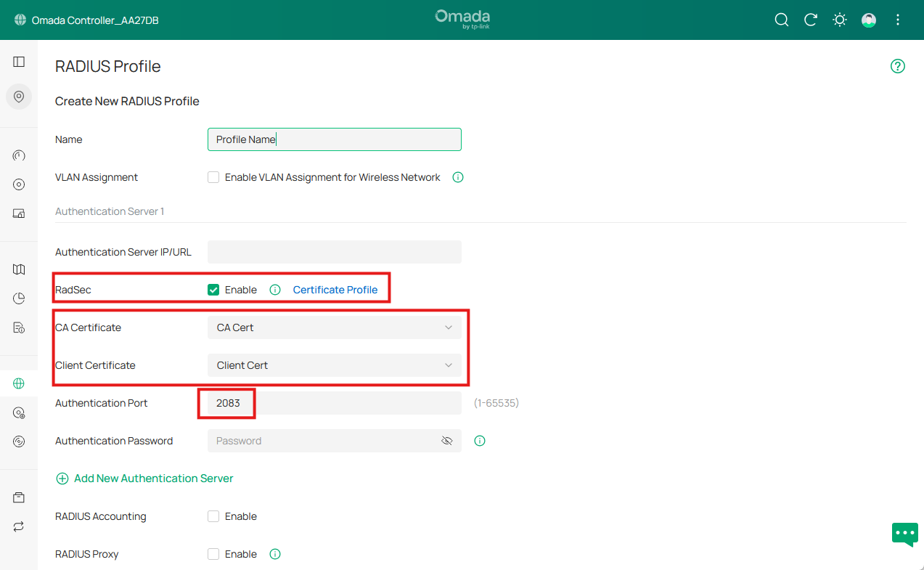Screen dimensions: 924x570
Task: Enable RADIUS Proxy
Action: [x=213, y=553]
